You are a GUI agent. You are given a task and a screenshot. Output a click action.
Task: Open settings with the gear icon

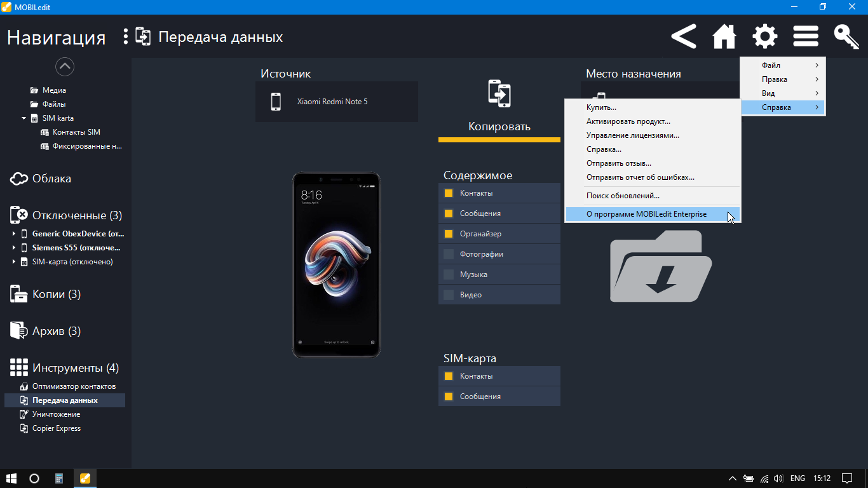pos(765,36)
